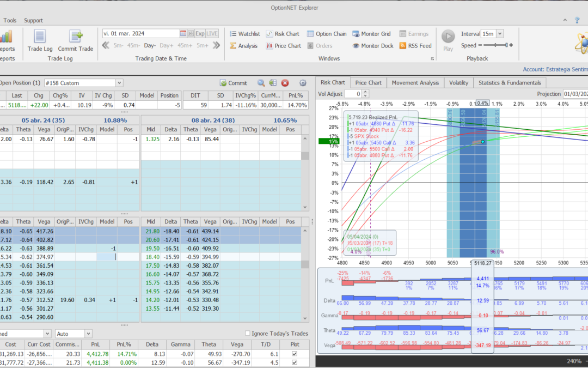Click the position settings gear icon

[303, 83]
